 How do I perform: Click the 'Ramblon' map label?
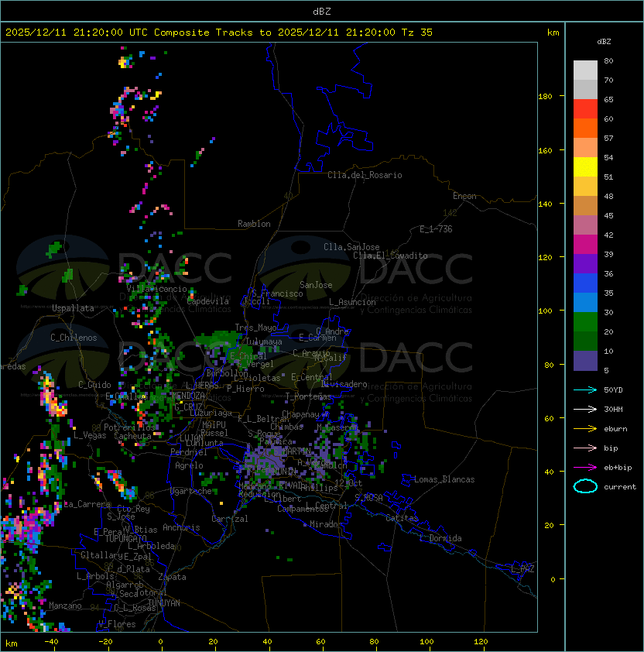click(x=254, y=224)
